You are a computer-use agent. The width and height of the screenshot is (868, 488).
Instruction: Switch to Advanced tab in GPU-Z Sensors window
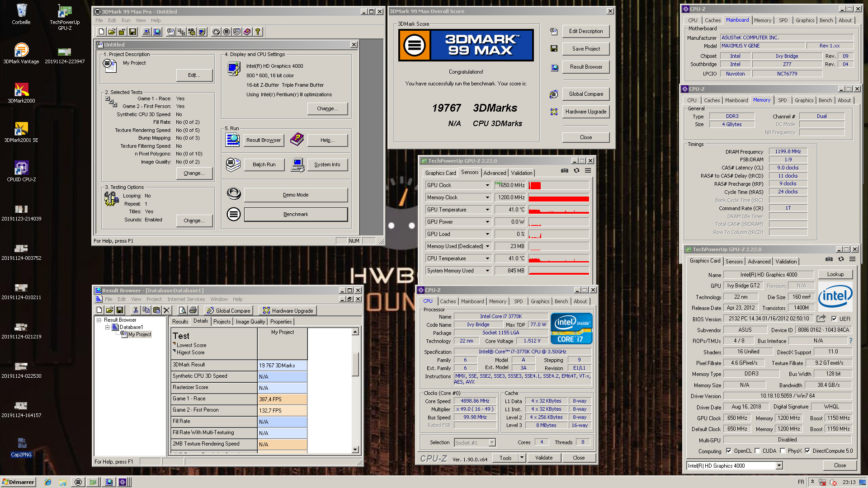pos(495,173)
